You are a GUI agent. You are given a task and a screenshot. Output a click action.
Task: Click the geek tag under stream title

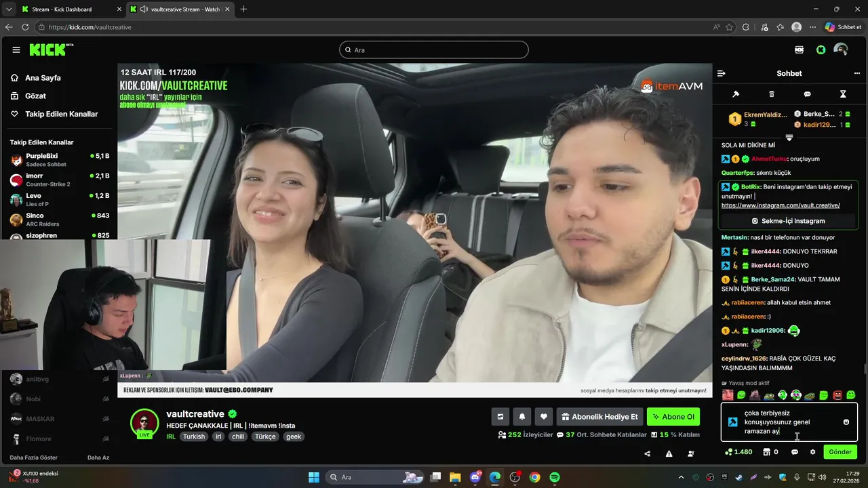click(294, 436)
